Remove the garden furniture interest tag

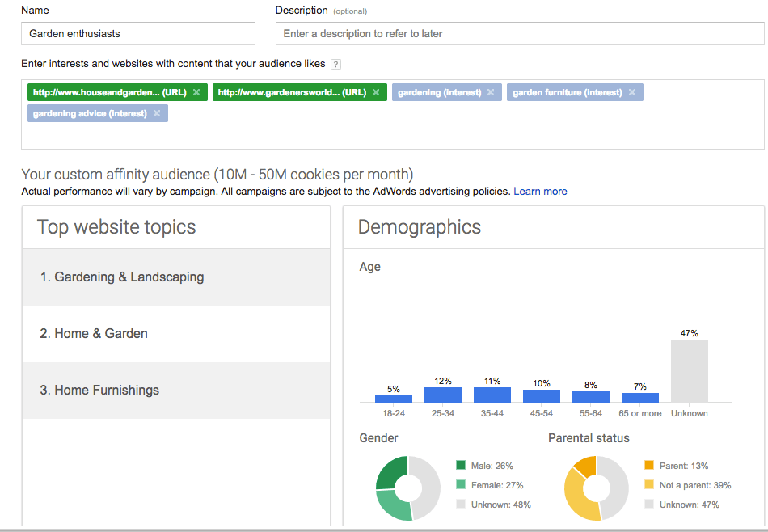pos(631,91)
